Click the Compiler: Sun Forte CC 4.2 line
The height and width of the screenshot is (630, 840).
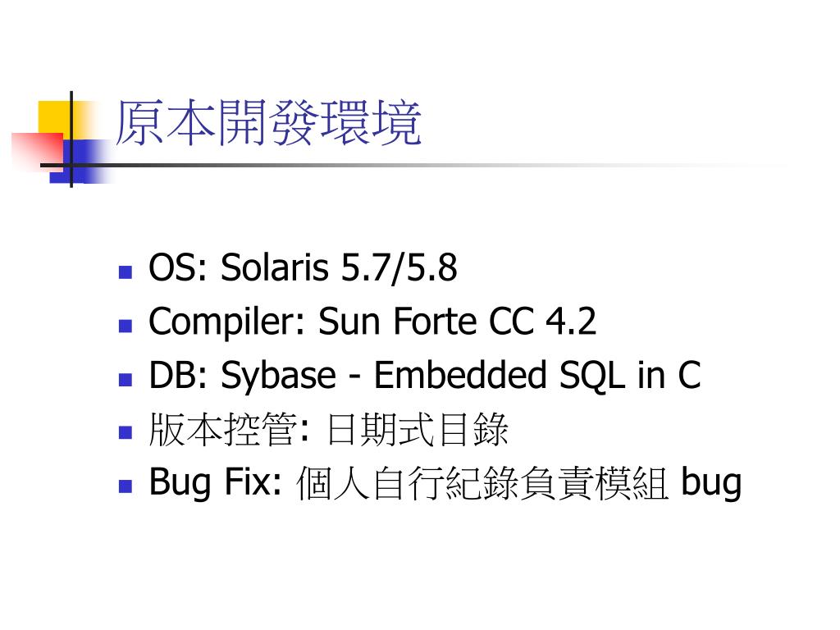[x=372, y=322]
